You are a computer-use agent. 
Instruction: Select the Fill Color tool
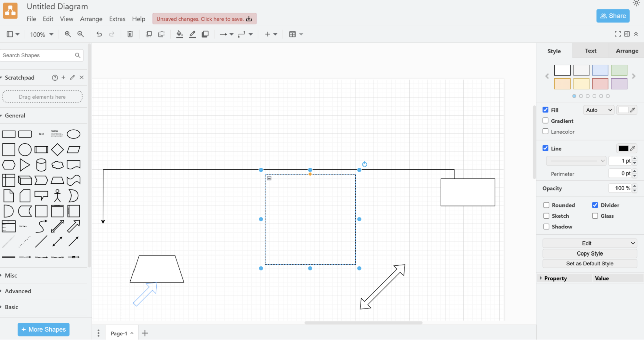(180, 34)
